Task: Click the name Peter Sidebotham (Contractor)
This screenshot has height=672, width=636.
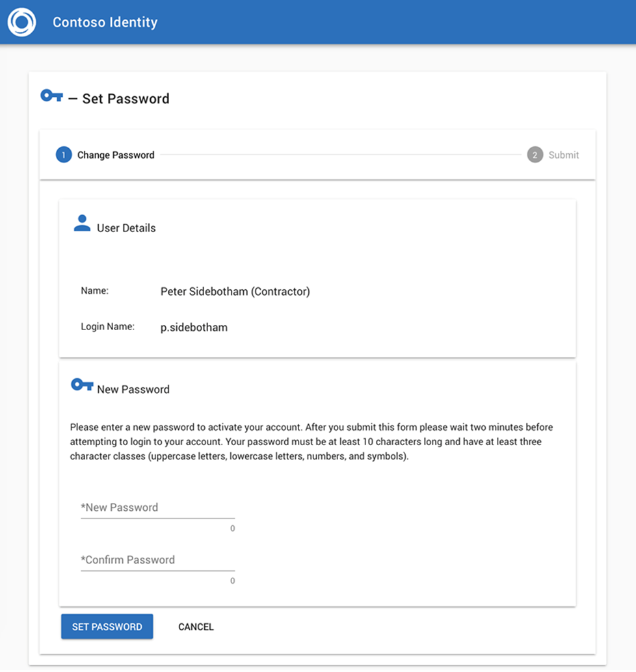Action: click(x=235, y=292)
